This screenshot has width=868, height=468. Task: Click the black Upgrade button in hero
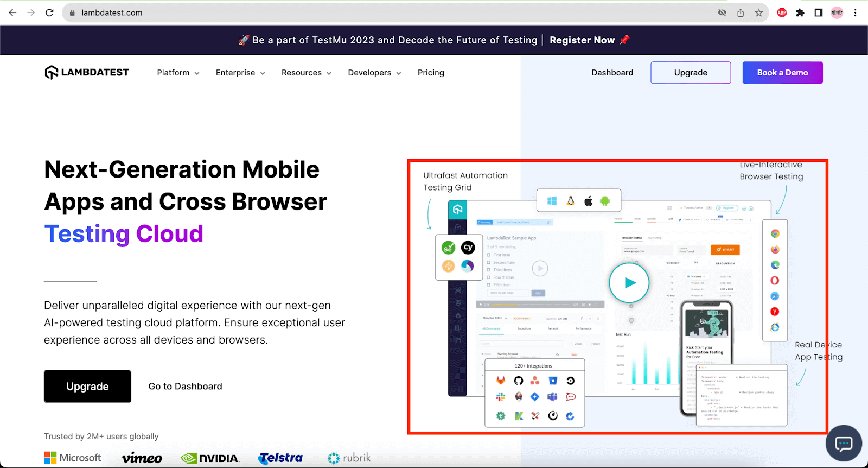point(87,387)
